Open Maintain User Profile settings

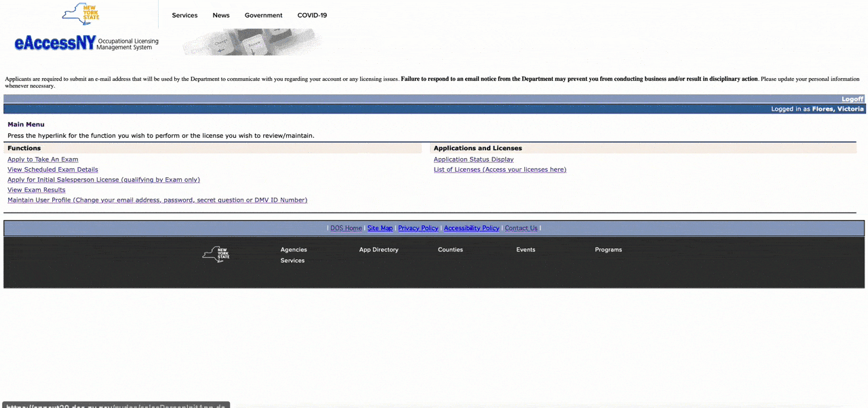157,200
